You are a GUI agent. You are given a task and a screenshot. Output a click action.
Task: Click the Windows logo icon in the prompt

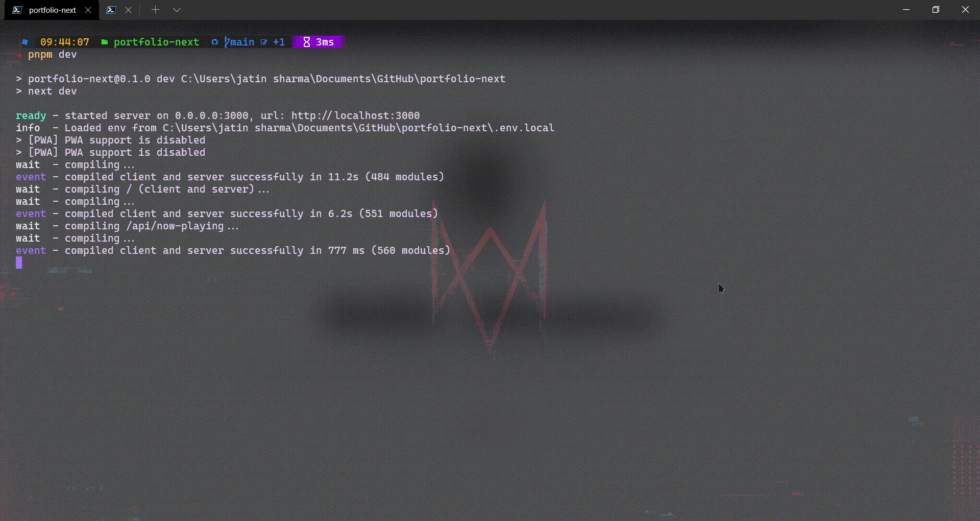coord(24,42)
